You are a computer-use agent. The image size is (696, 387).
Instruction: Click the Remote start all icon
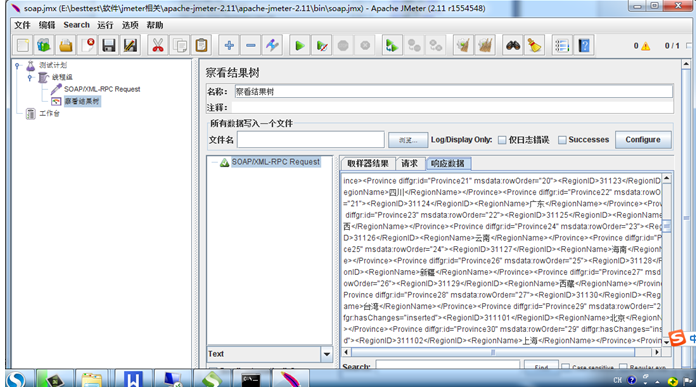coord(392,45)
